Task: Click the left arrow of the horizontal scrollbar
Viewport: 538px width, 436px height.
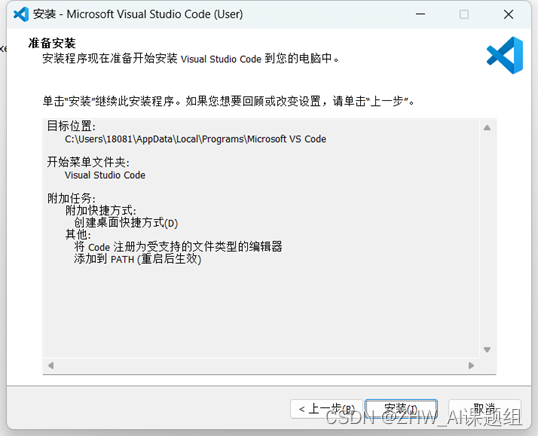Action: (x=51, y=365)
